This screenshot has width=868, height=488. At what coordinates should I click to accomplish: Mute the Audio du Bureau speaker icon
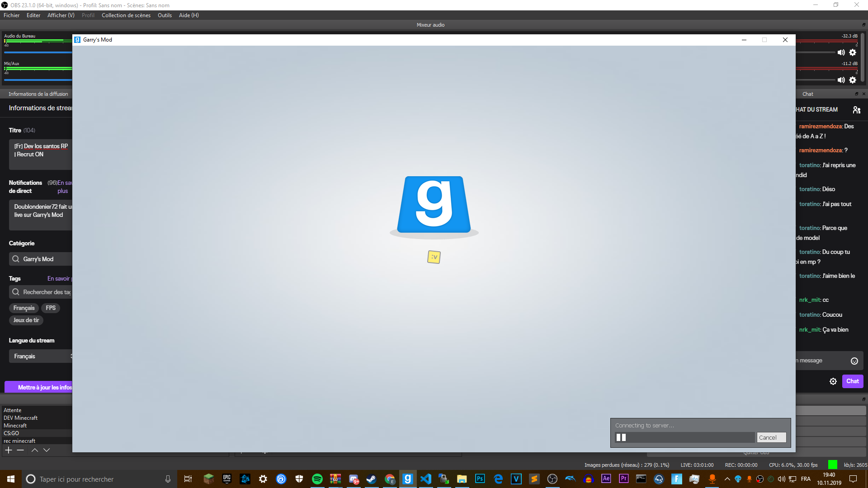[x=841, y=52]
